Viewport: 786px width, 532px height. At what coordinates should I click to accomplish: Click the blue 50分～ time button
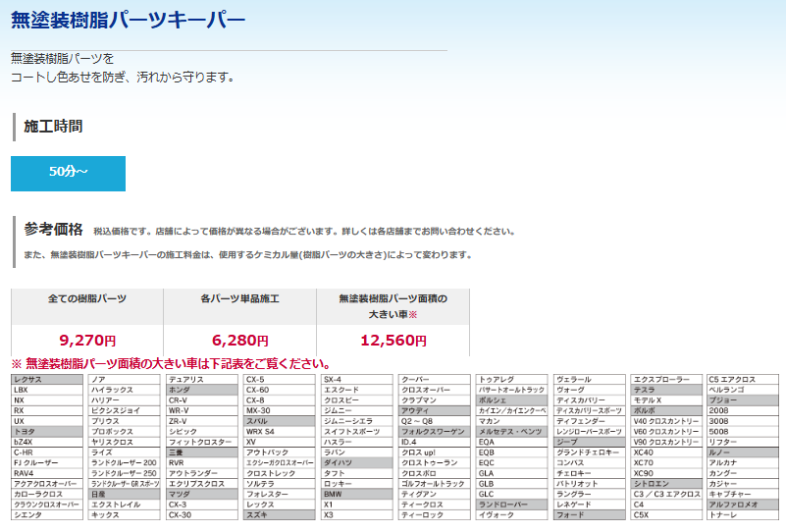click(x=68, y=173)
